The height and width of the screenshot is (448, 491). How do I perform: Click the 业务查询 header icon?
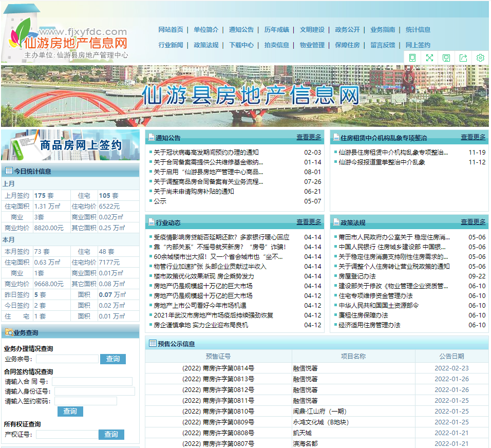(x=9, y=332)
